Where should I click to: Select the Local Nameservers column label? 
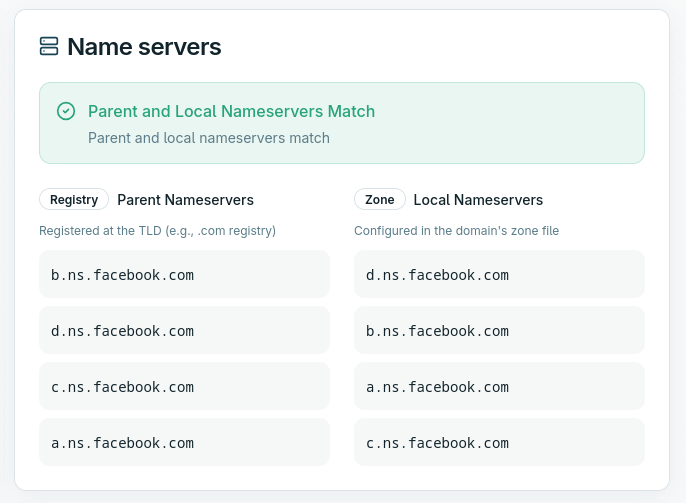tap(478, 200)
